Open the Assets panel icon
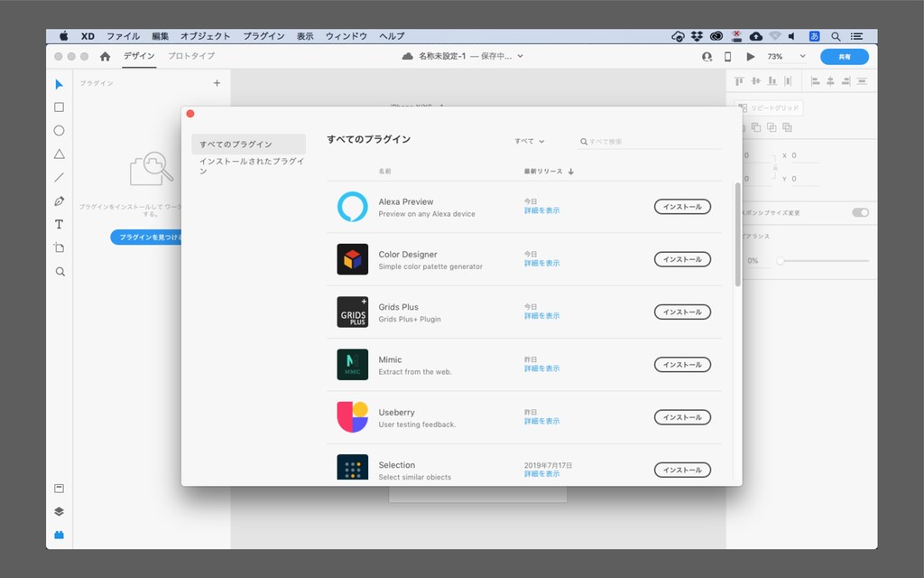 pyautogui.click(x=59, y=489)
